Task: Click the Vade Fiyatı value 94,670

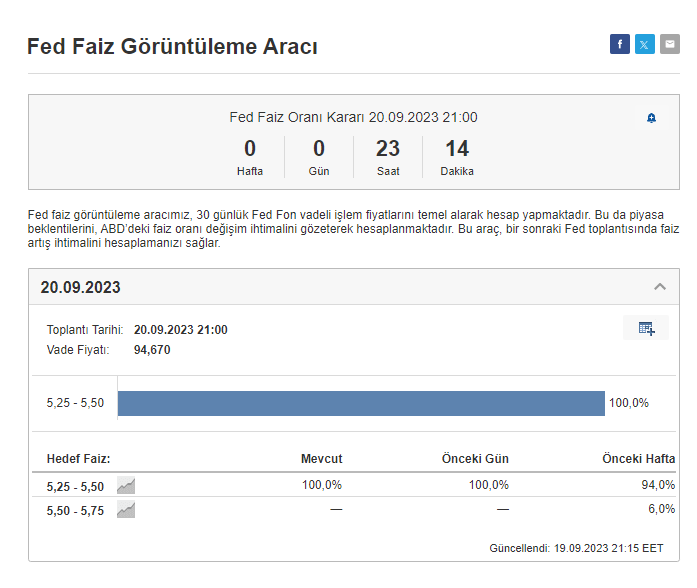Action: click(152, 350)
